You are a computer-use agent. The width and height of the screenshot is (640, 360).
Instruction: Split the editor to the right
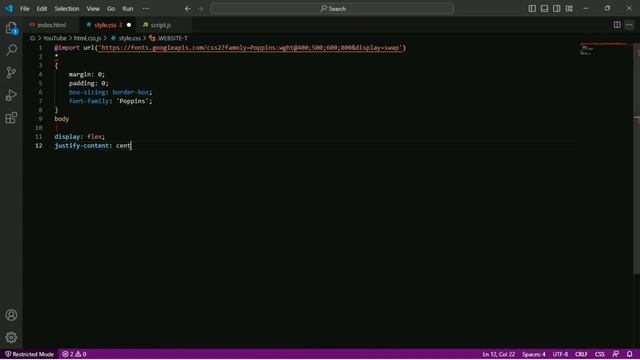point(617,25)
